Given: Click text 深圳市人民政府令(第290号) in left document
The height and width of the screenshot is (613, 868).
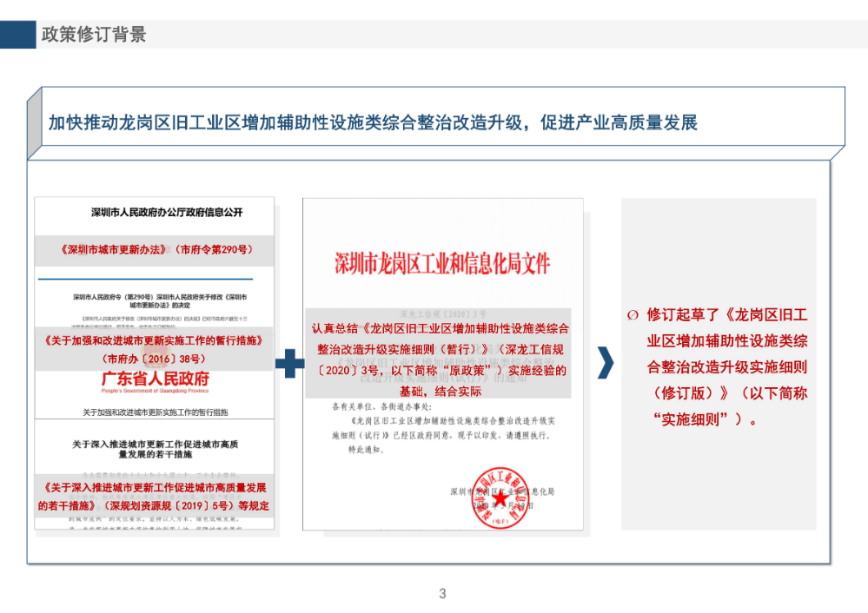Looking at the screenshot, I should pos(114,297).
